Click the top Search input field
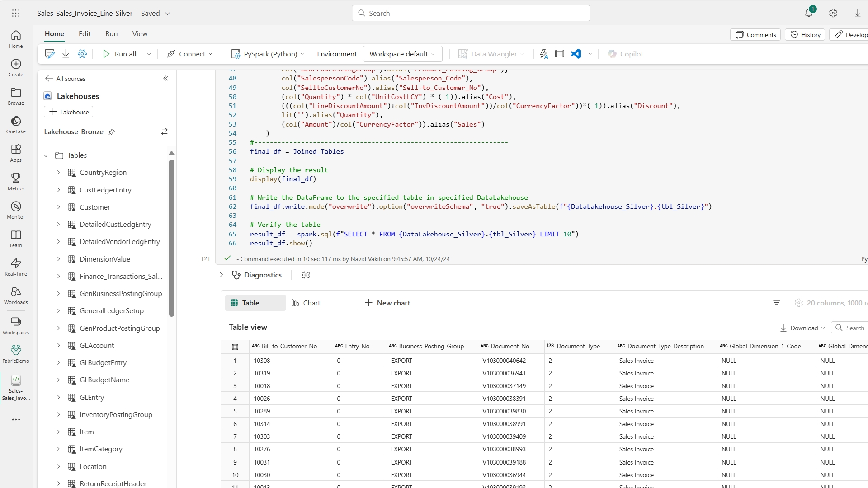Viewport: 868px width, 488px height. (470, 13)
